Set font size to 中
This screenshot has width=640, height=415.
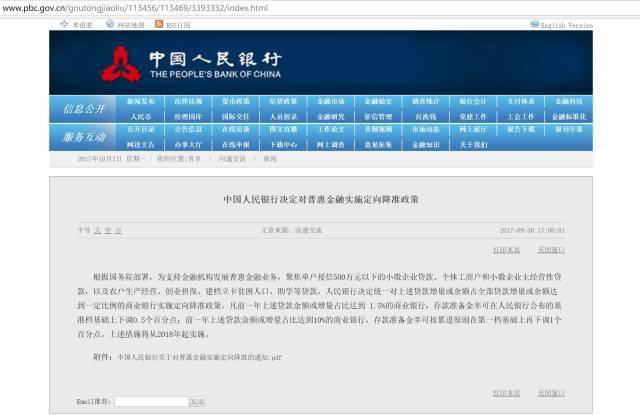108,231
